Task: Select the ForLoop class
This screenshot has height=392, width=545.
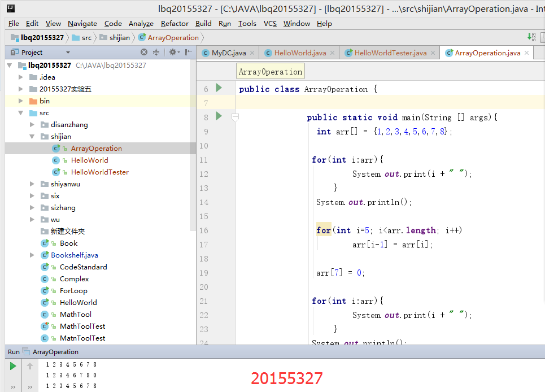Action: [x=73, y=290]
